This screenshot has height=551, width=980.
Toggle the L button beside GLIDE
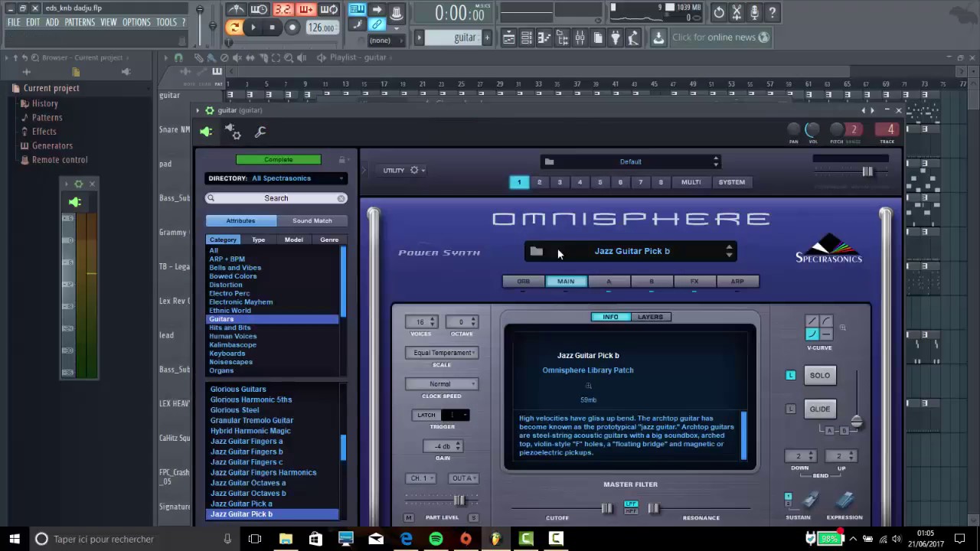[x=791, y=409]
